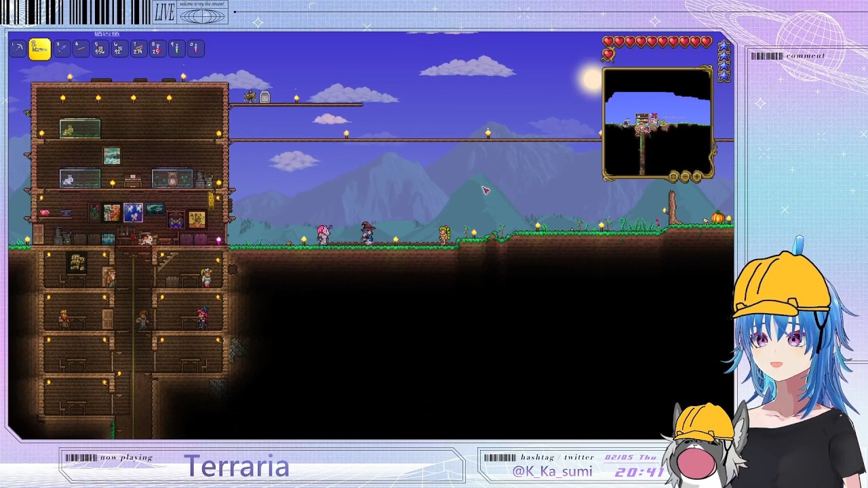Select the wooden item in hotbar slot 4
The width and height of the screenshot is (868, 488).
click(81, 49)
